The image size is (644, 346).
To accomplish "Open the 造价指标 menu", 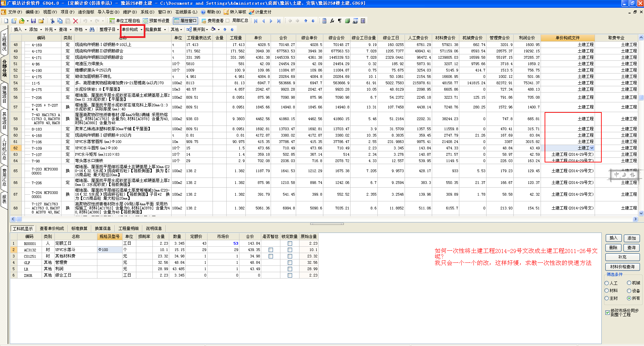I will (x=86, y=12).
